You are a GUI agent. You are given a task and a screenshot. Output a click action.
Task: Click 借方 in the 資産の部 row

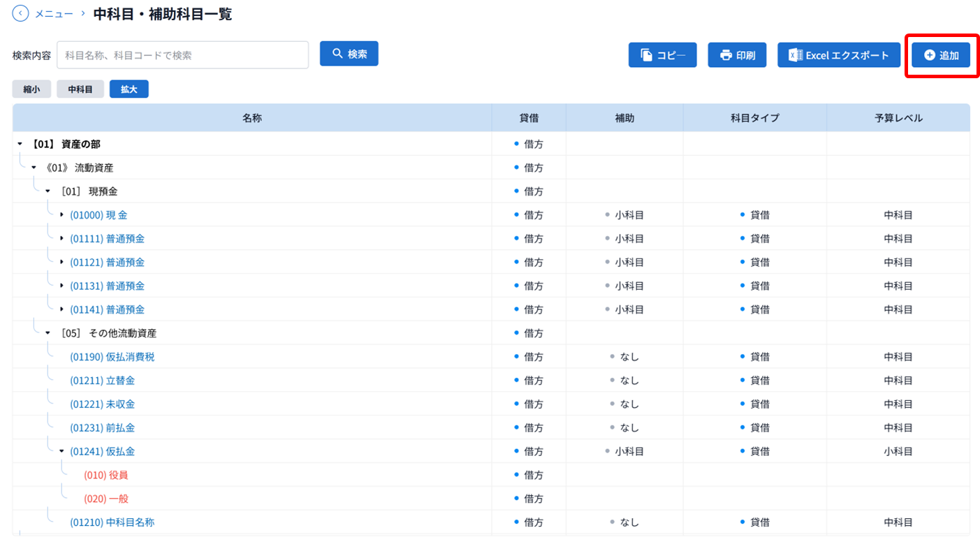534,144
